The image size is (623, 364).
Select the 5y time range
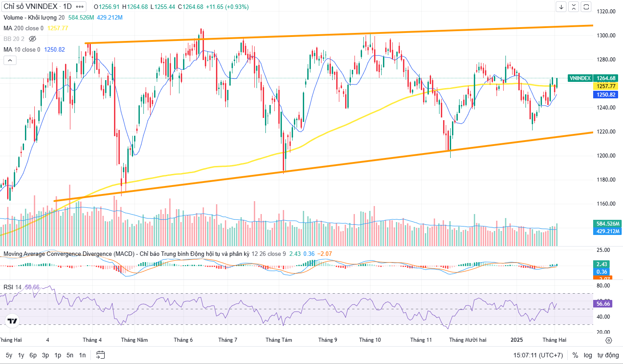tap(9, 355)
